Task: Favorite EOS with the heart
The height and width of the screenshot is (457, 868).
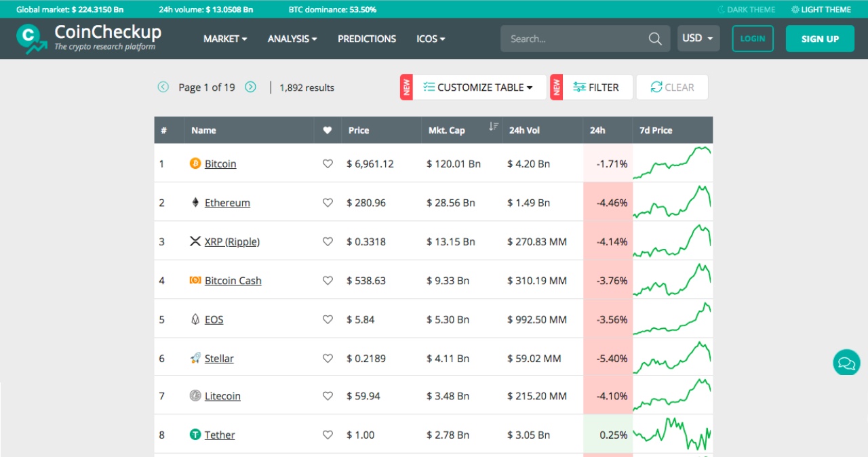Action: [x=328, y=319]
